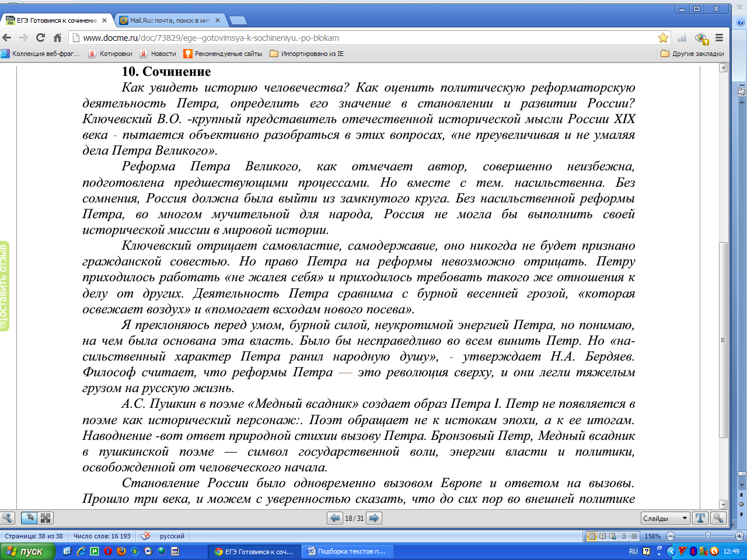The width and height of the screenshot is (747, 560).
Task: Launch the media player quick launch icon
Action: tap(148, 551)
